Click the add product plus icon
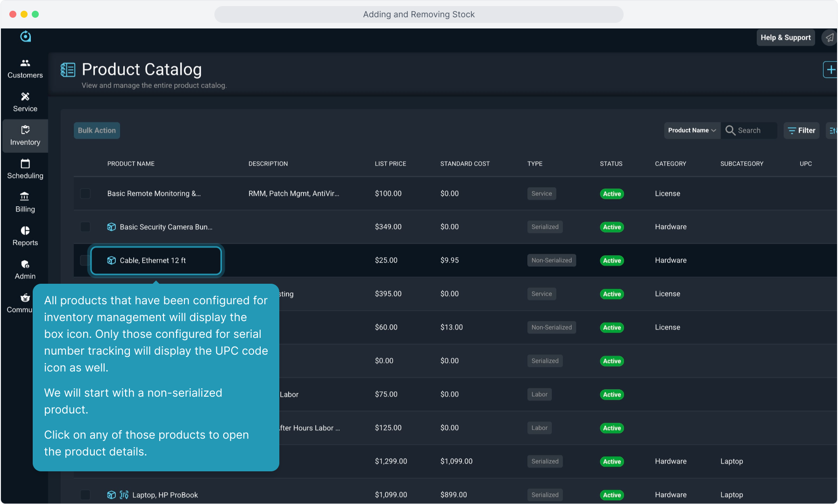The image size is (838, 504). point(831,70)
